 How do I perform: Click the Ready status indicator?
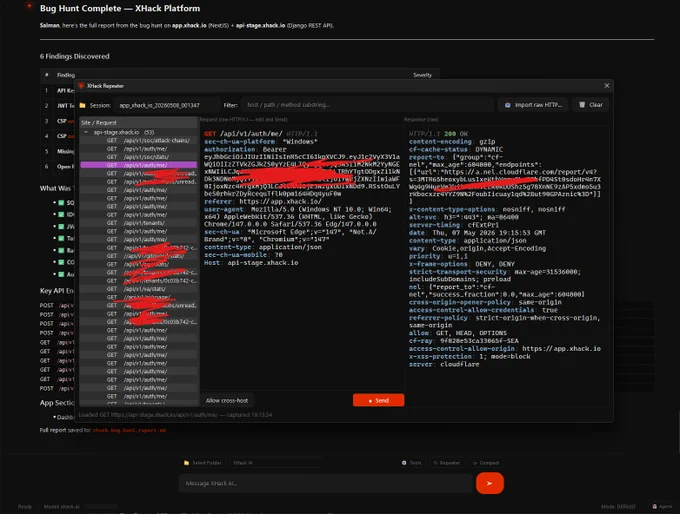[25, 507]
